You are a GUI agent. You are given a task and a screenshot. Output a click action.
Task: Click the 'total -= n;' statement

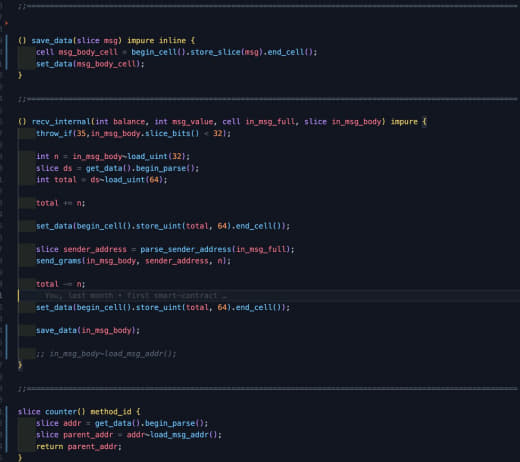point(61,284)
